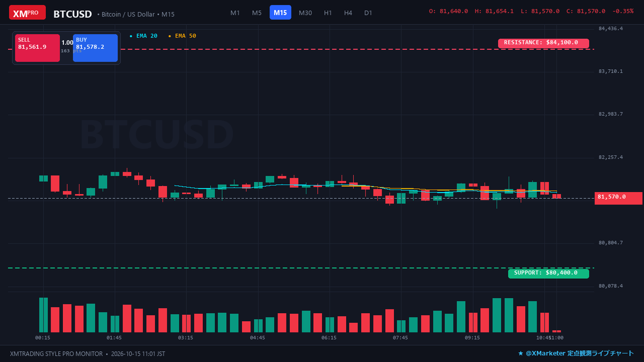Click the 09:15 time axis label
Viewport: 644px width, 362px height.
(472, 338)
